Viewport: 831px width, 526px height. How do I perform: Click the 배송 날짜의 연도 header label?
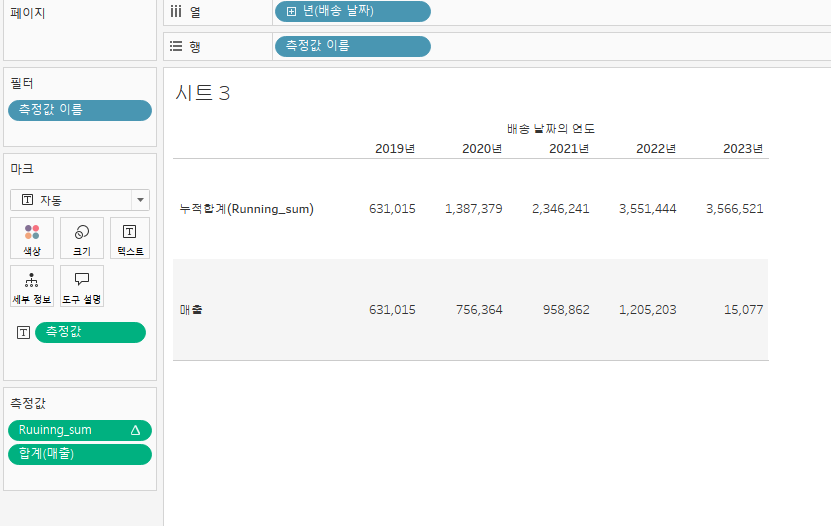(x=551, y=129)
